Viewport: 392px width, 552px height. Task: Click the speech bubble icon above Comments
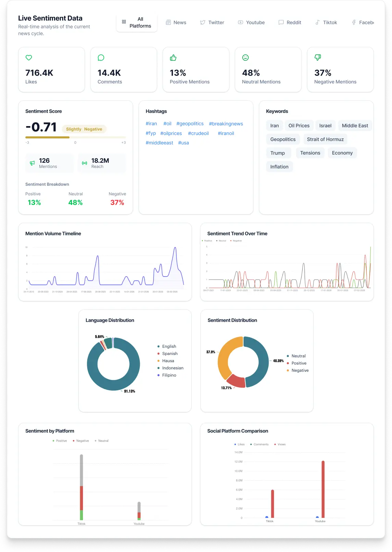tap(101, 58)
